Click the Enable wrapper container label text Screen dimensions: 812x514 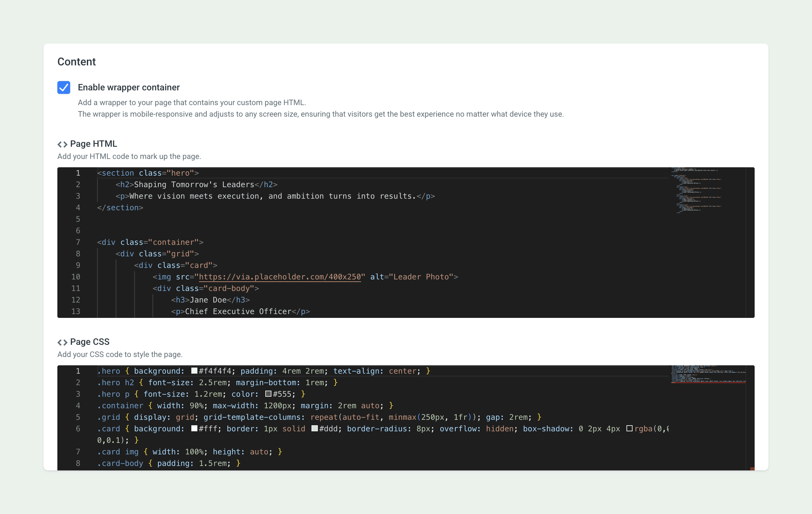coord(128,87)
